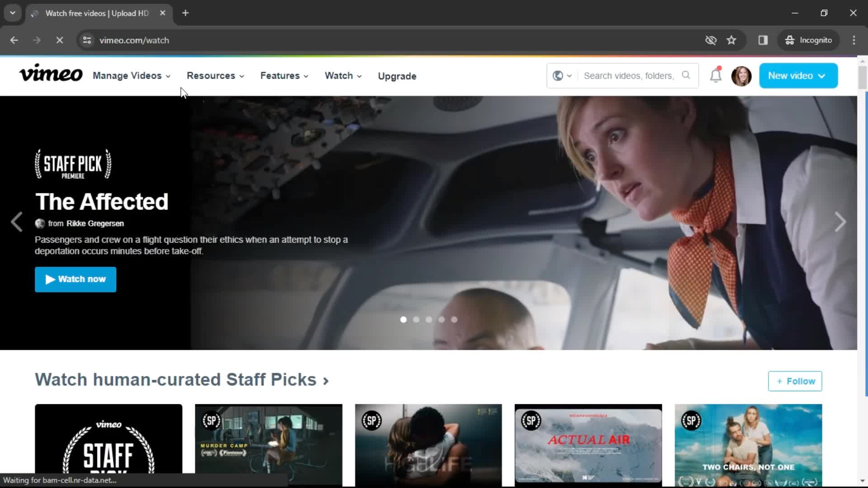Close the Watch free videos tab

click(x=163, y=13)
